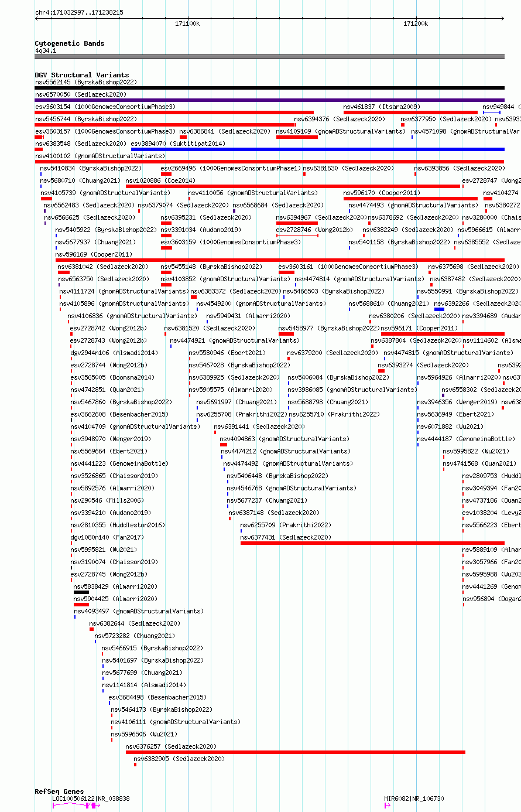Click the chr4:171032997..171238215 coordinate label

coord(79,12)
